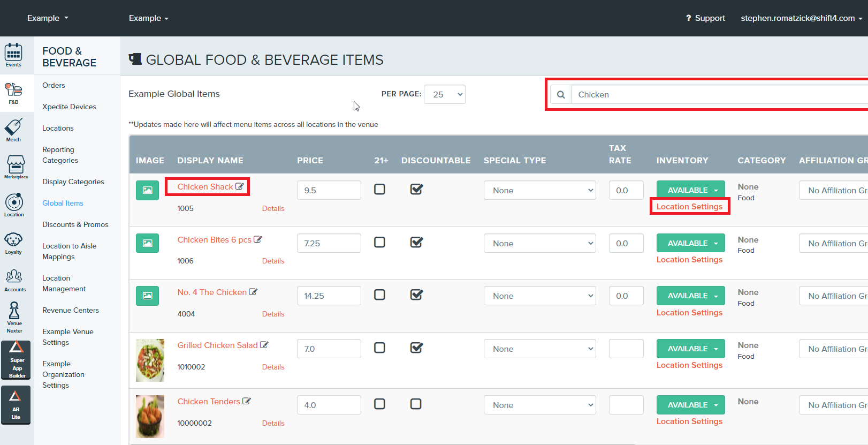Edit Chicken Bites 6 pcs name icon

click(258, 239)
